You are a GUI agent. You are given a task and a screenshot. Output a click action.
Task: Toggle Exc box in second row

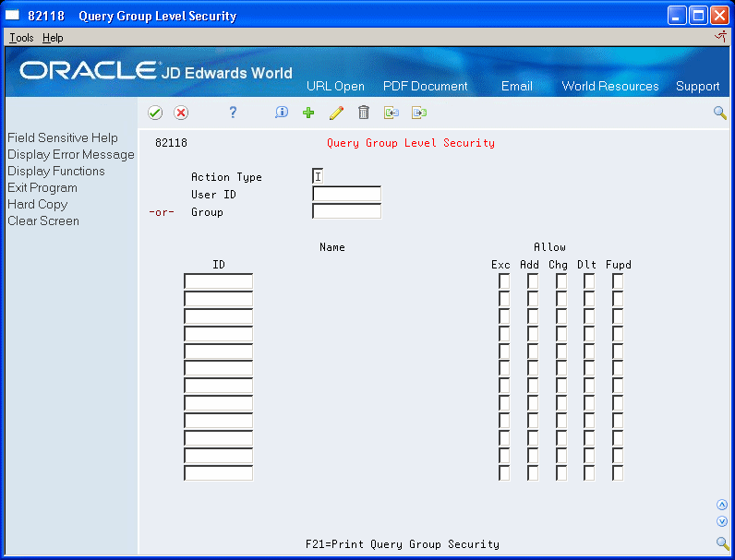coord(504,299)
